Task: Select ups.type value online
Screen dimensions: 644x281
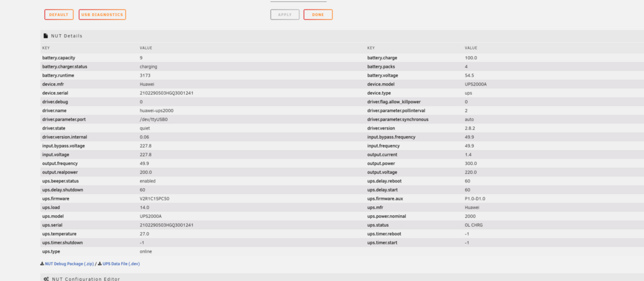Action: click(x=146, y=251)
